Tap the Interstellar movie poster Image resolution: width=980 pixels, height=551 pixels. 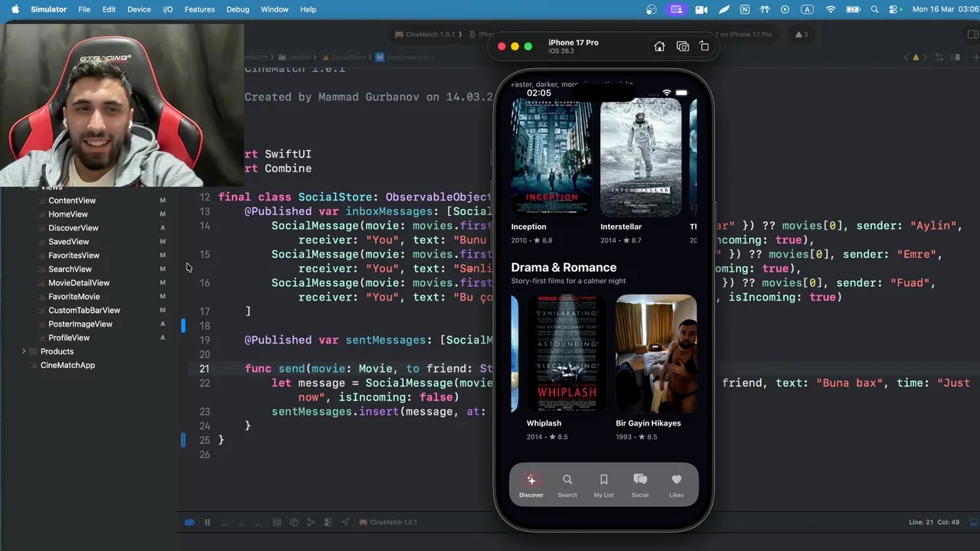(x=641, y=157)
